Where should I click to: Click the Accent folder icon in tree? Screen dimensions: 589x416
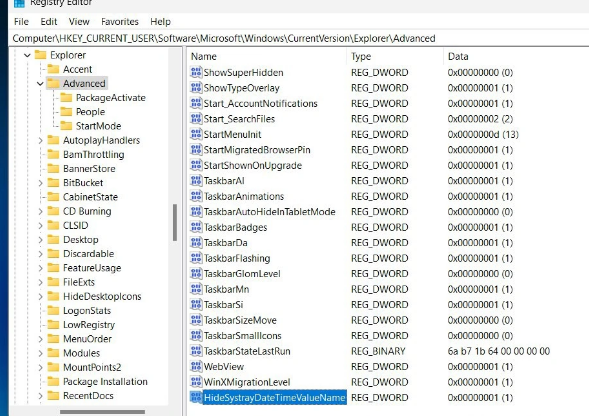pos(53,69)
